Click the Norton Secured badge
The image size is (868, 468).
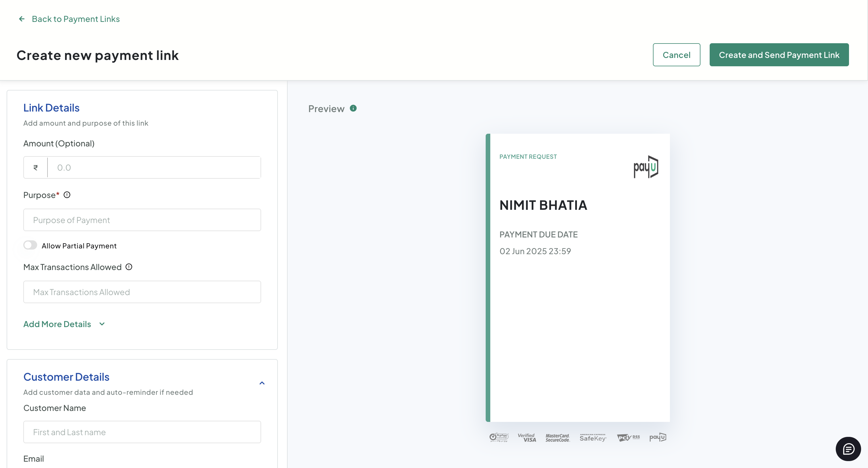coord(499,437)
